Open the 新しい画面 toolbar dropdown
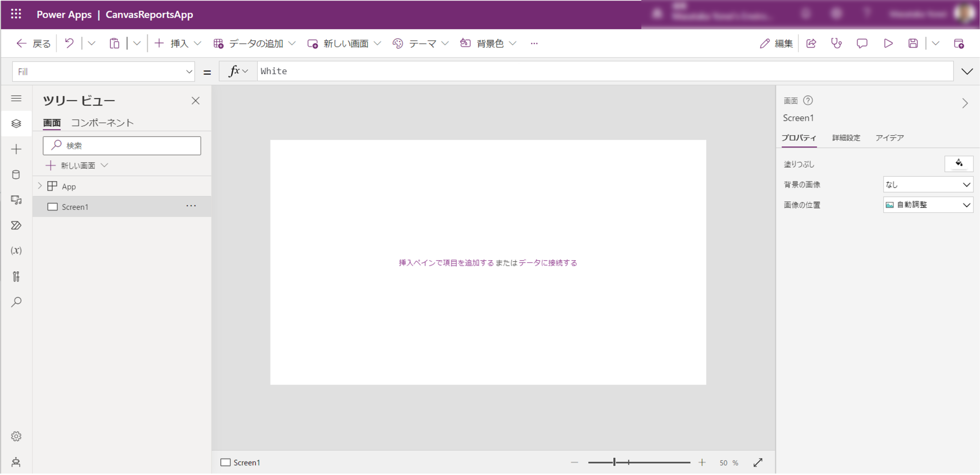Image resolution: width=980 pixels, height=475 pixels. coord(344,44)
